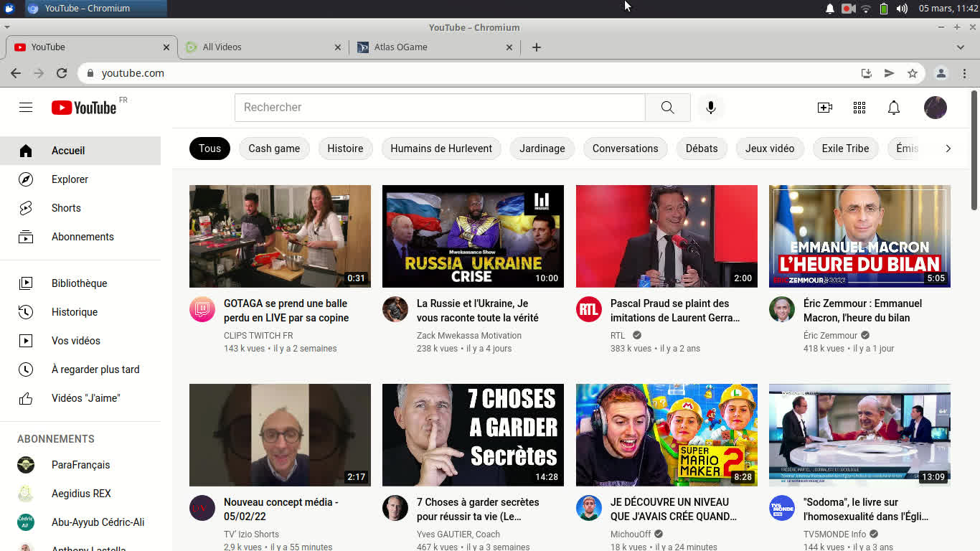
Task: Select the Jeux vidéo filter chip
Action: pos(770,149)
